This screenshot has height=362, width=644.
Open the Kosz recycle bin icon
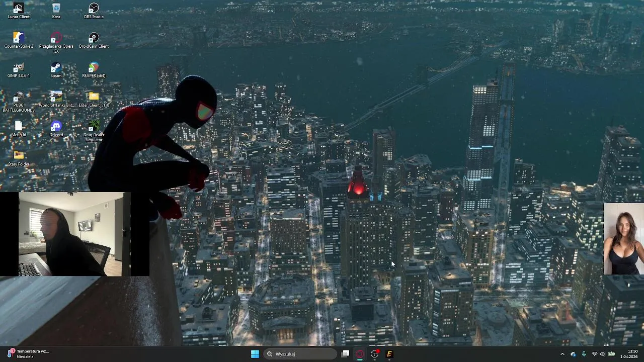point(56,11)
